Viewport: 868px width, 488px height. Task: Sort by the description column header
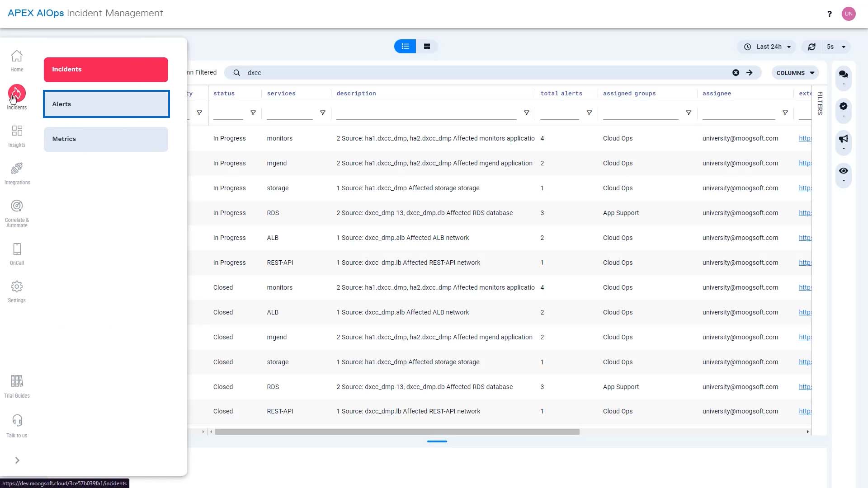[356, 94]
